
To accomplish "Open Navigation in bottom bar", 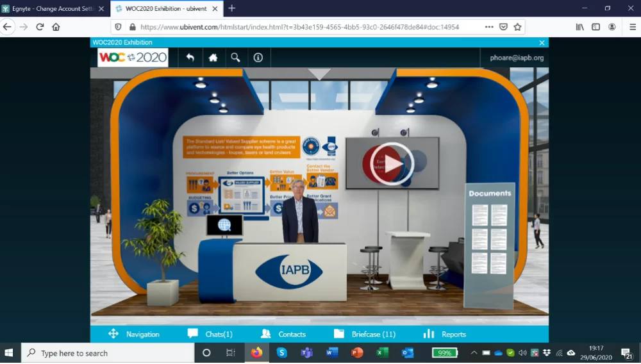I will tap(134, 334).
